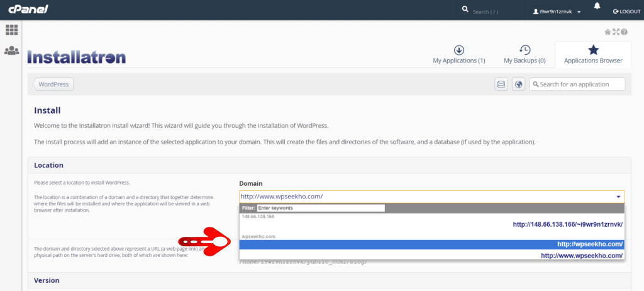The width and height of the screenshot is (644, 291).
Task: Go back via WordPress breadcrumb button
Action: coord(53,84)
